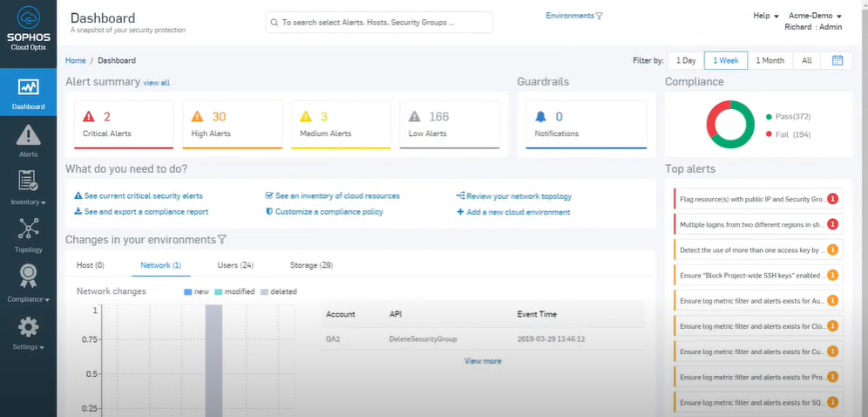868x417 pixels.
Task: Switch to the Network (1) tab
Action: (161, 265)
